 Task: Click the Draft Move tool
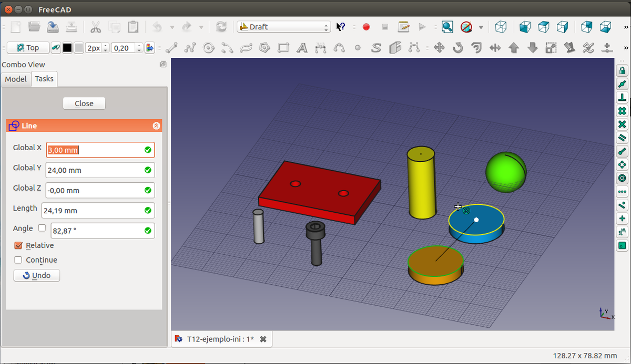tap(439, 48)
